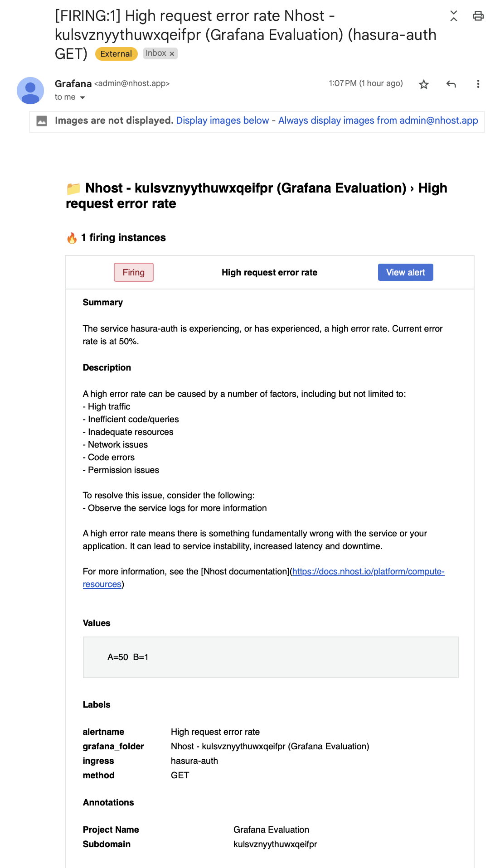
Task: Click the 1:07 PM timestamp
Action: tap(365, 83)
